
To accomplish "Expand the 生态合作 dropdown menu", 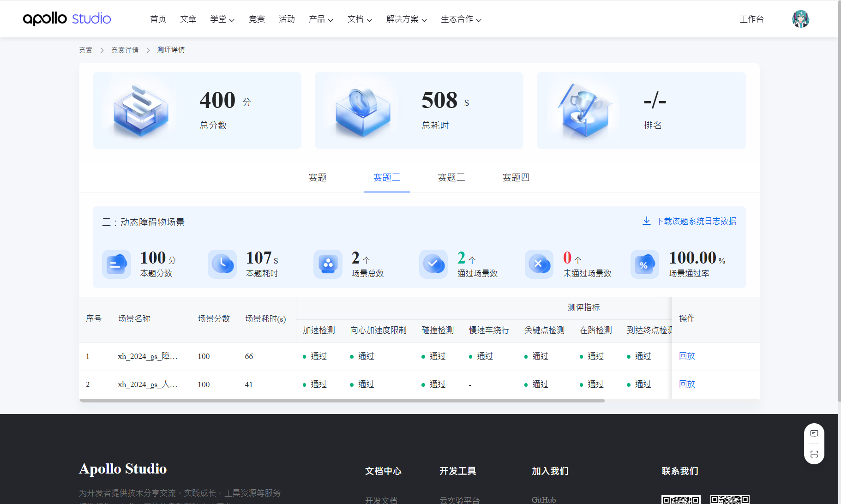I will (x=461, y=19).
